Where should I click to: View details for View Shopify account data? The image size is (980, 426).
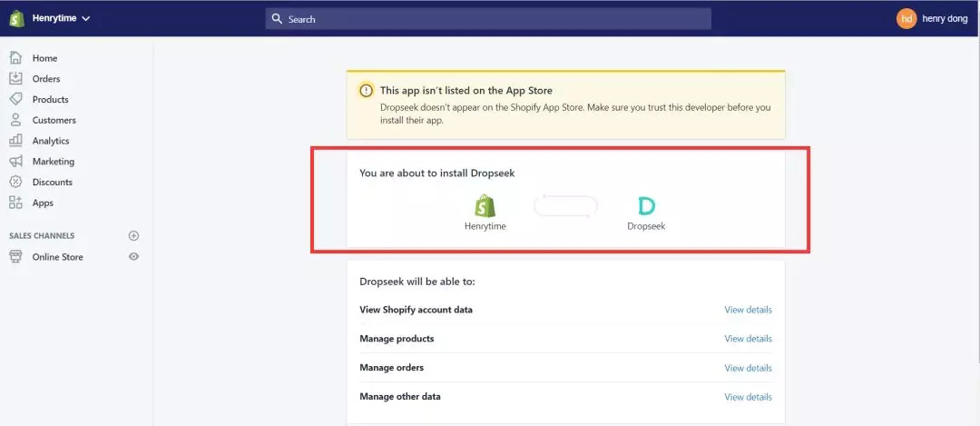pos(748,310)
